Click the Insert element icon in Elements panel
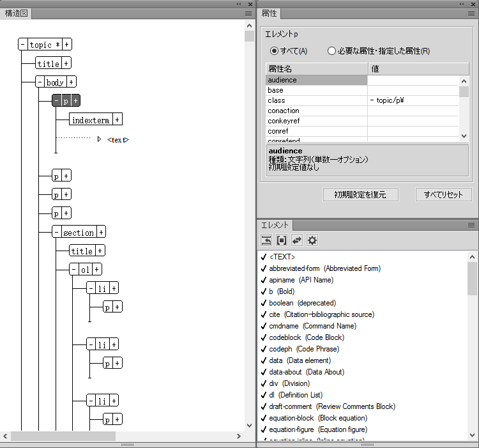 (266, 240)
